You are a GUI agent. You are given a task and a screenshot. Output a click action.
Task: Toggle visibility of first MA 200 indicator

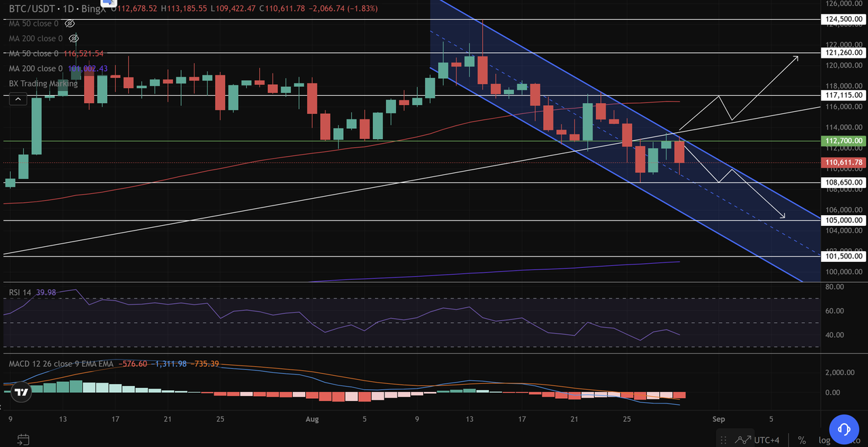[75, 39]
